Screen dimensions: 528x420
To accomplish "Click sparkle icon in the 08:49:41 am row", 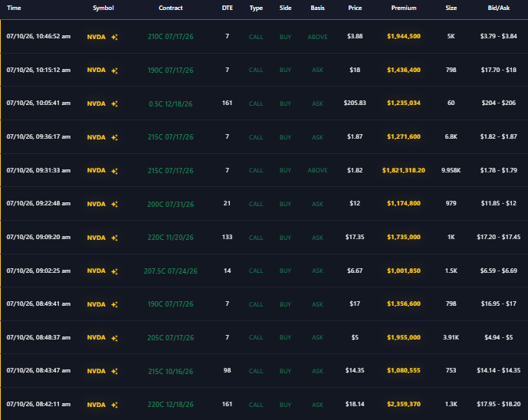I will 114,304.
